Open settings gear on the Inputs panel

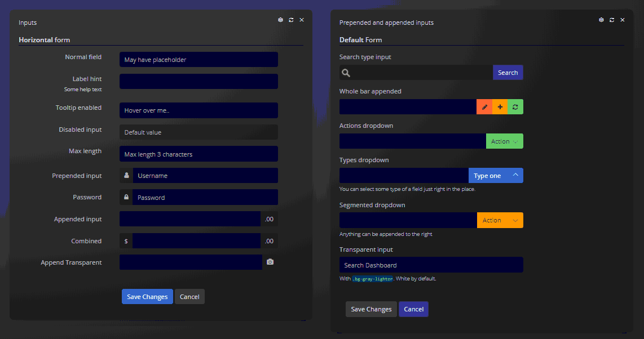[x=280, y=20]
